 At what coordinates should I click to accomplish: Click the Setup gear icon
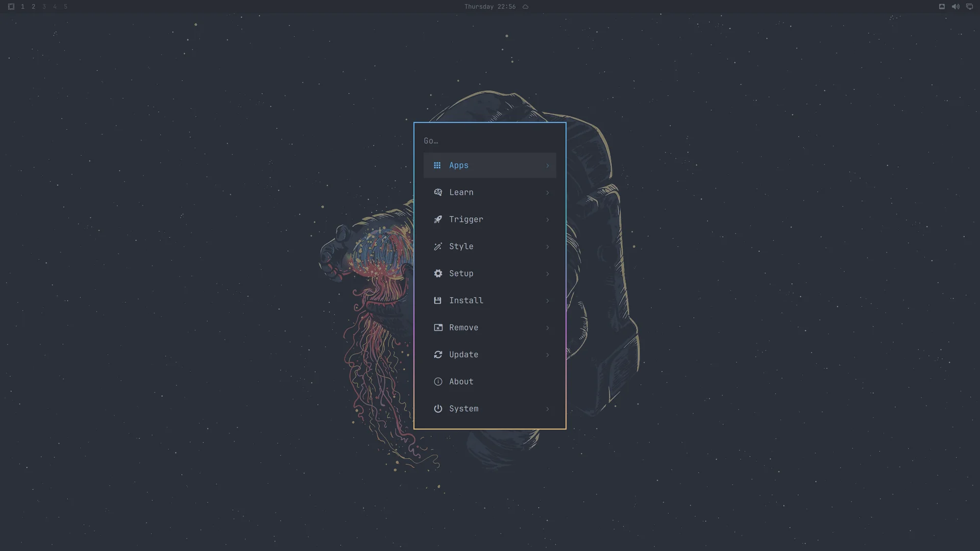[x=438, y=273]
